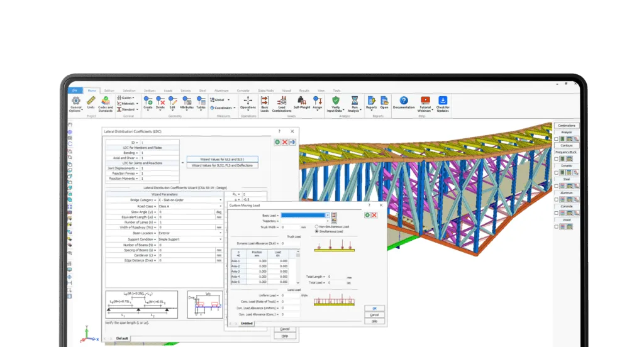Open Basic Loads
644x347 pixels.
[265, 104]
